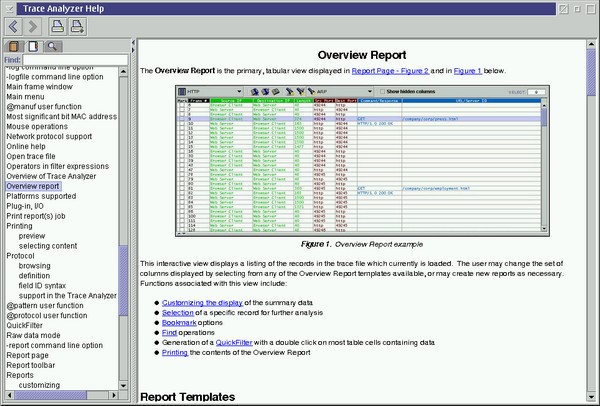Select 'Main menu' index entry
Image resolution: width=600 pixels, height=406 pixels.
click(x=25, y=97)
